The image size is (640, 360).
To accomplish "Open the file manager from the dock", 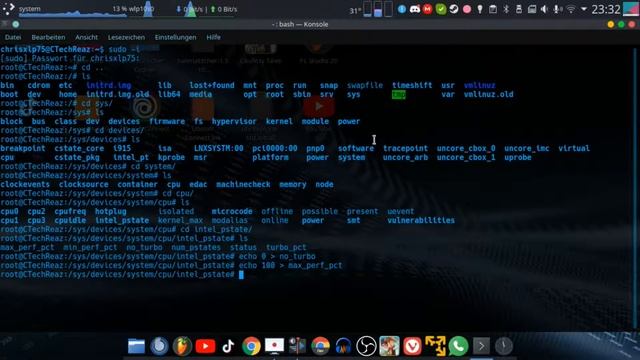I will tap(136, 346).
